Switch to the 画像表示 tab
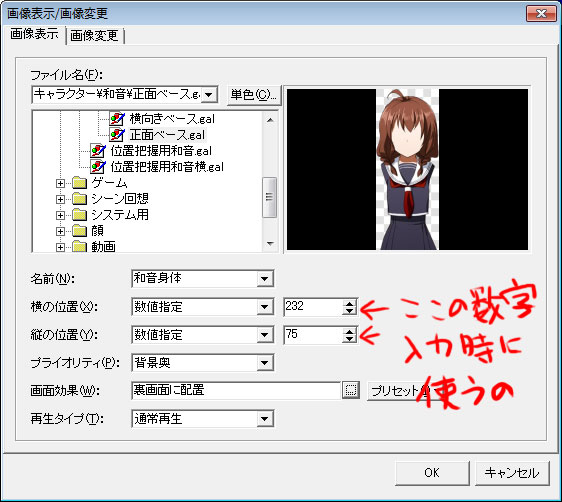The image size is (562, 502). coord(34,34)
